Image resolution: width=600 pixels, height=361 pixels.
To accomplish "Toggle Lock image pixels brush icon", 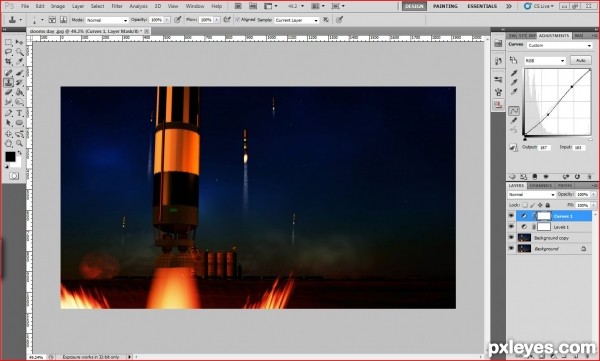I will coord(533,205).
